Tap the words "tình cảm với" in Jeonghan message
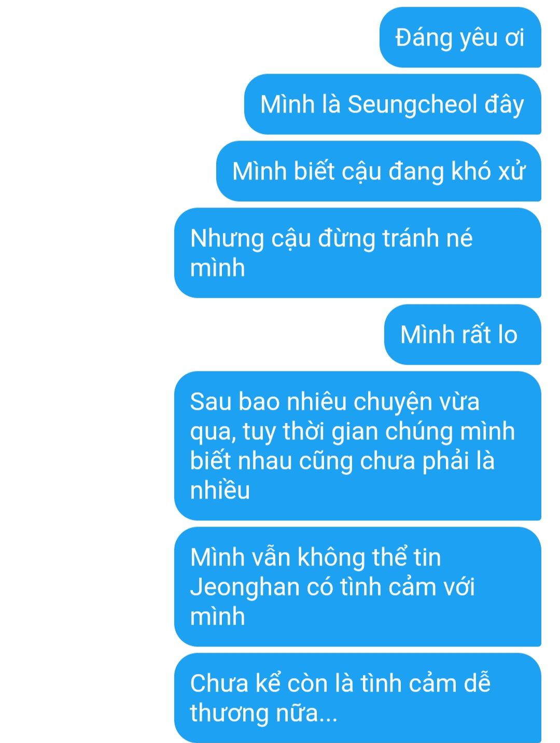The height and width of the screenshot is (743, 560). click(408, 587)
